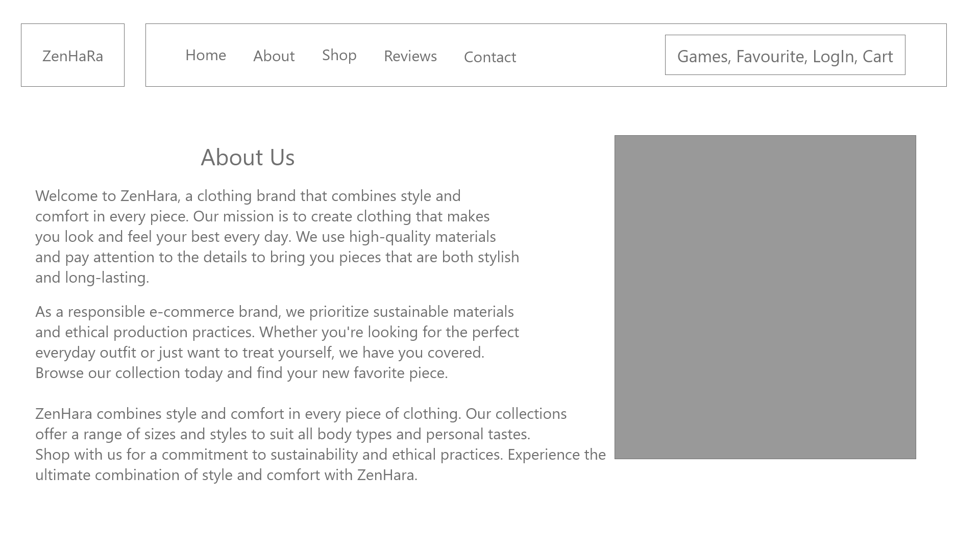This screenshot has width=980, height=551.
Task: Click the About Us heading
Action: 249,158
